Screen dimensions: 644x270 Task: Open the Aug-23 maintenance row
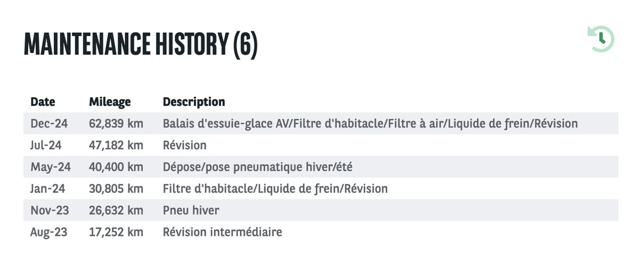(321, 232)
